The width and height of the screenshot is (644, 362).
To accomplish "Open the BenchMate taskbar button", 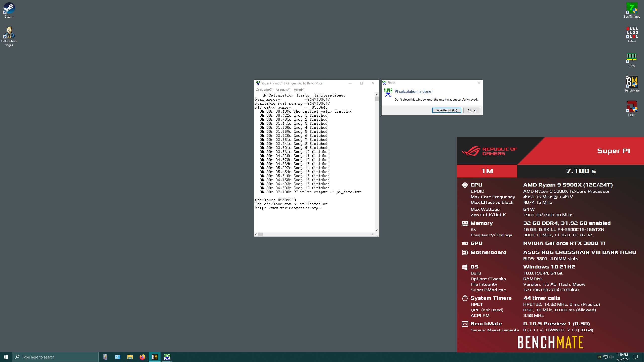I will coord(155,357).
